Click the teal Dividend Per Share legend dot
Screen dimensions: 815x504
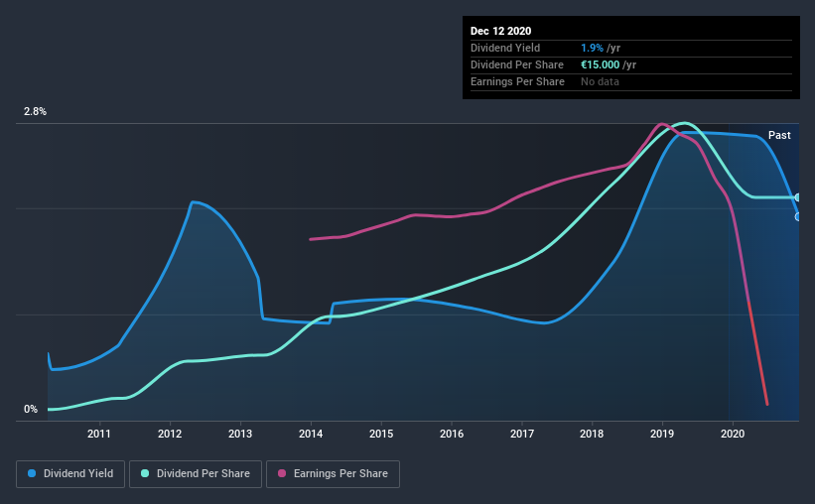[145, 473]
